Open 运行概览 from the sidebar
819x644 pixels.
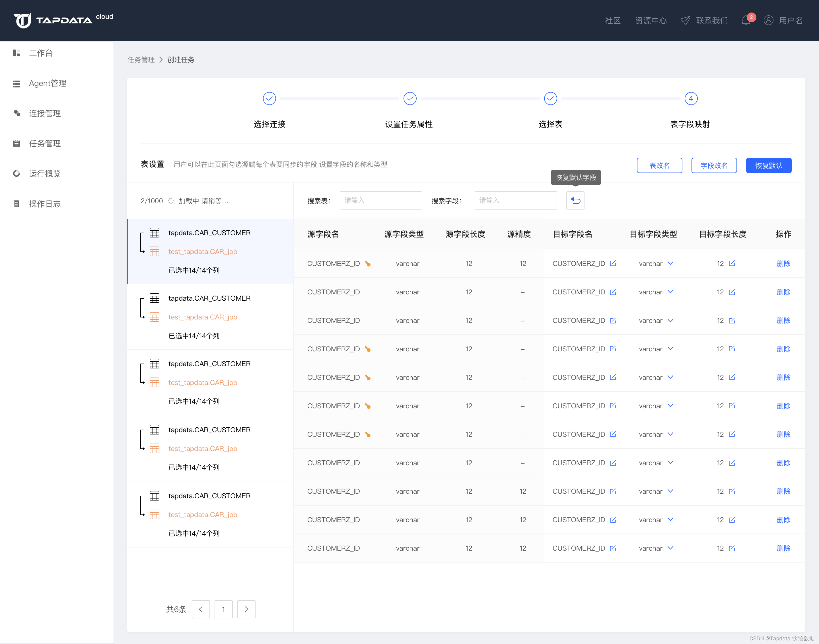[44, 173]
